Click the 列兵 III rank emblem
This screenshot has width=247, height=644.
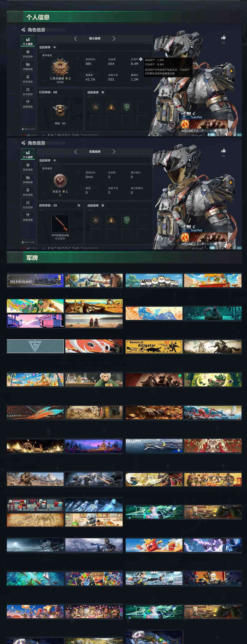point(60,181)
